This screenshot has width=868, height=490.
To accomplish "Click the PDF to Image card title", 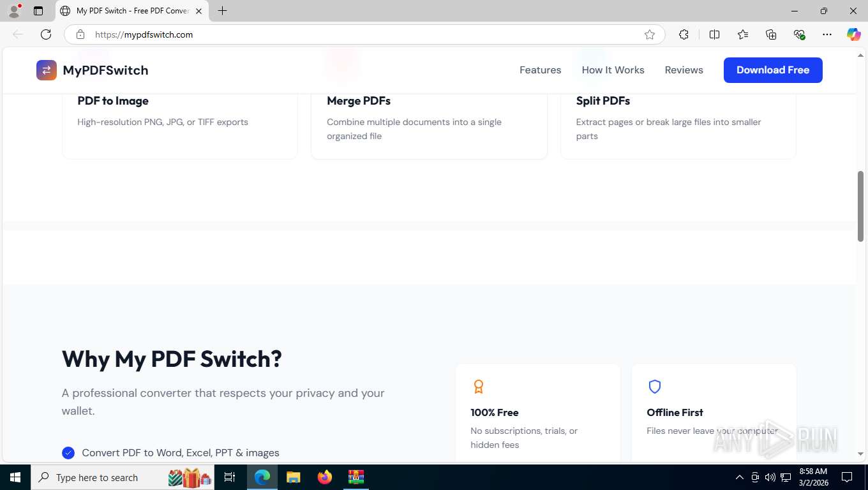I will tap(113, 101).
